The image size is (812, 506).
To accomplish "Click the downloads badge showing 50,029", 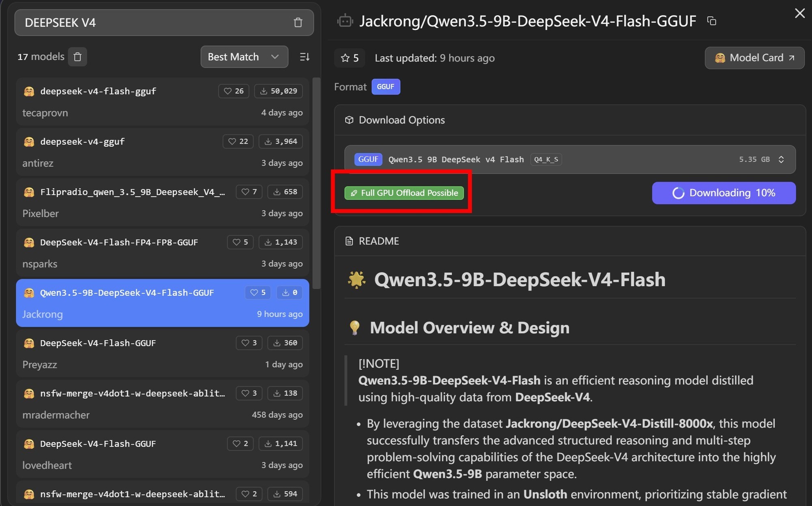I will (x=279, y=91).
